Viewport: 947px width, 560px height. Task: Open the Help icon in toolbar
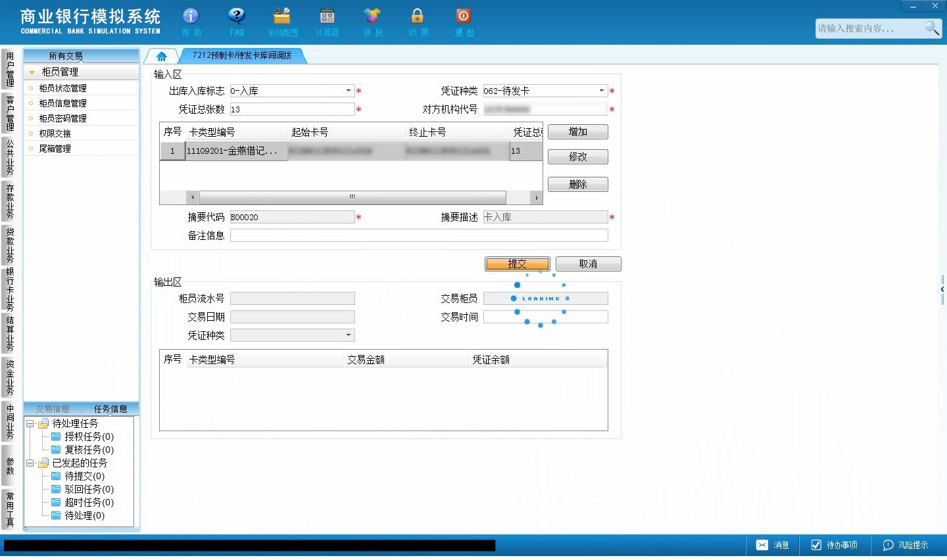(x=191, y=16)
